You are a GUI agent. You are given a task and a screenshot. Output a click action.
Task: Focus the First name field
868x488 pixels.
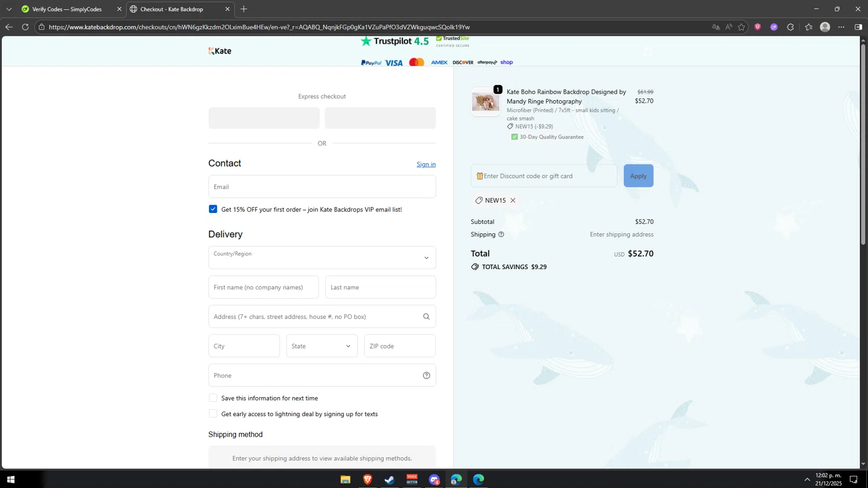coord(263,287)
